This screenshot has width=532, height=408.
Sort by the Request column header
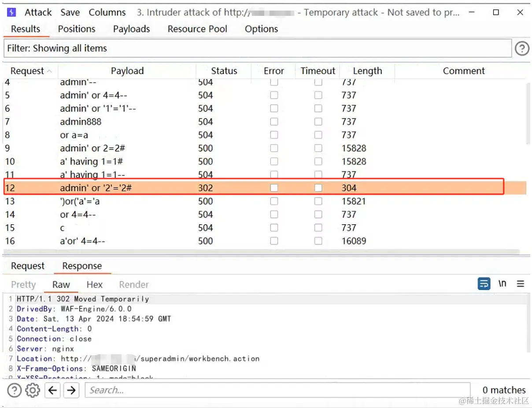tap(31, 71)
